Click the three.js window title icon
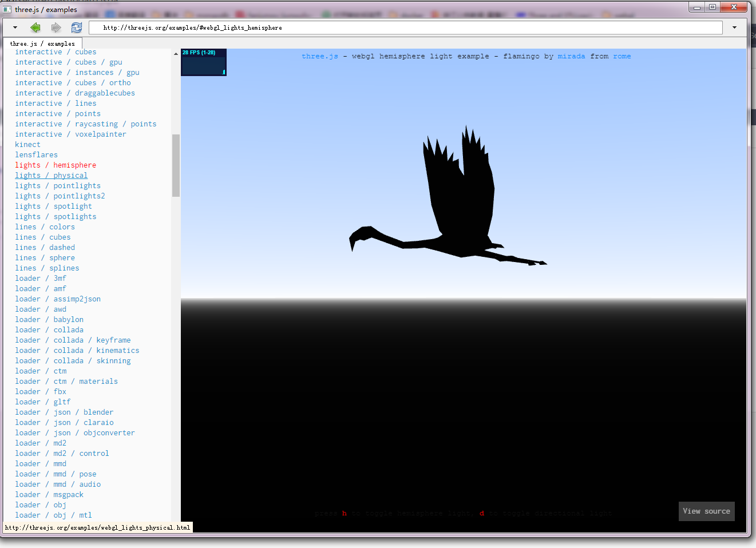 pos(7,9)
